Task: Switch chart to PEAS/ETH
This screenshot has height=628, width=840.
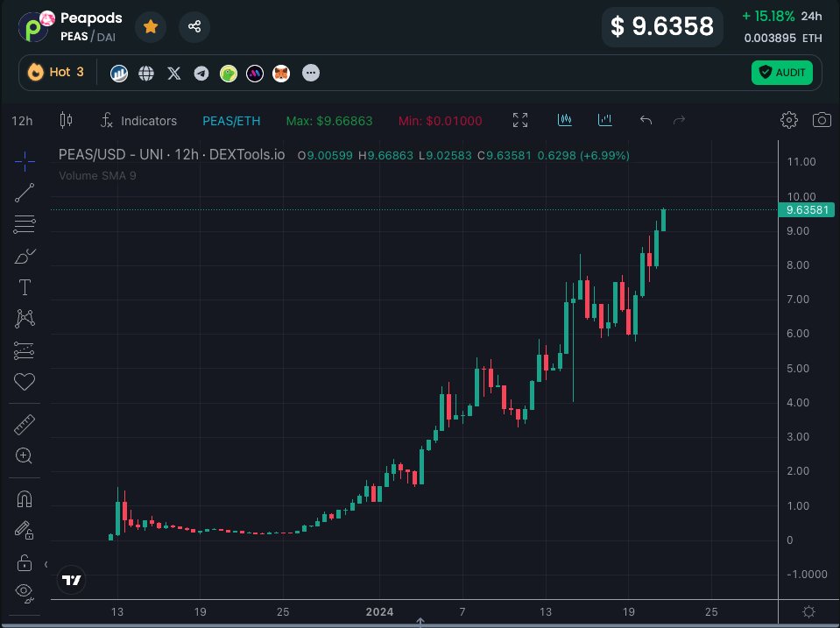Action: 231,121
